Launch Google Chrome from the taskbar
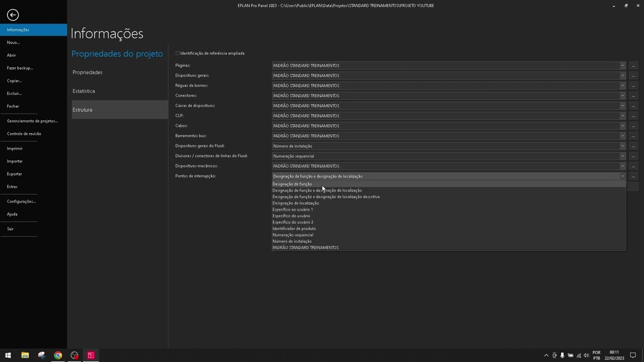This screenshot has width=644, height=362. [58, 355]
